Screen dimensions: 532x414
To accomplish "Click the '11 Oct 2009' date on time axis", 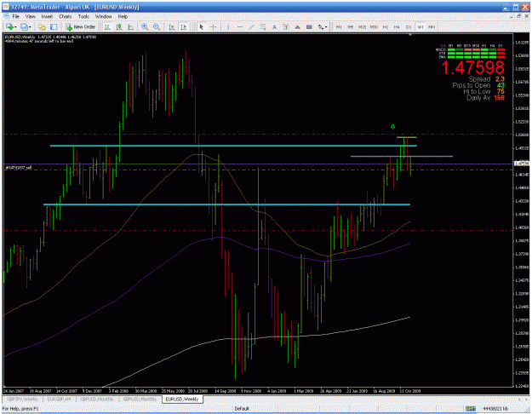I will pos(410,391).
